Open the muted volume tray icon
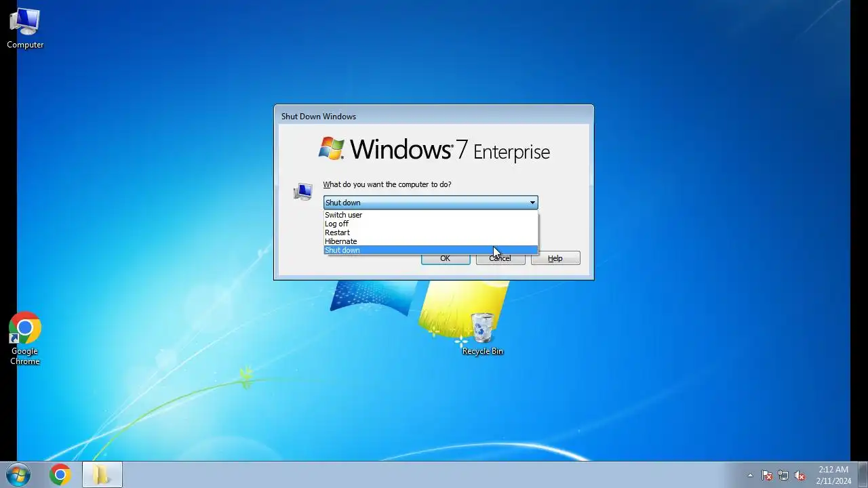Image resolution: width=868 pixels, height=488 pixels. [800, 475]
